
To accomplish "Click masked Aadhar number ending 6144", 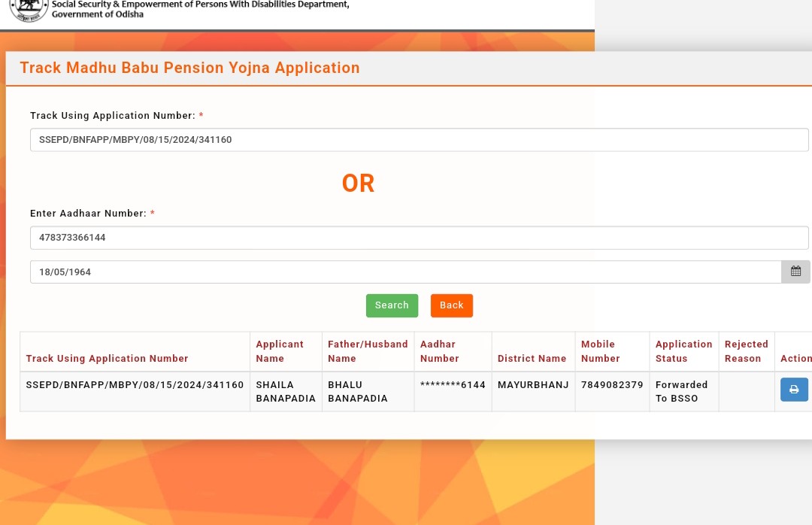I will tap(453, 385).
